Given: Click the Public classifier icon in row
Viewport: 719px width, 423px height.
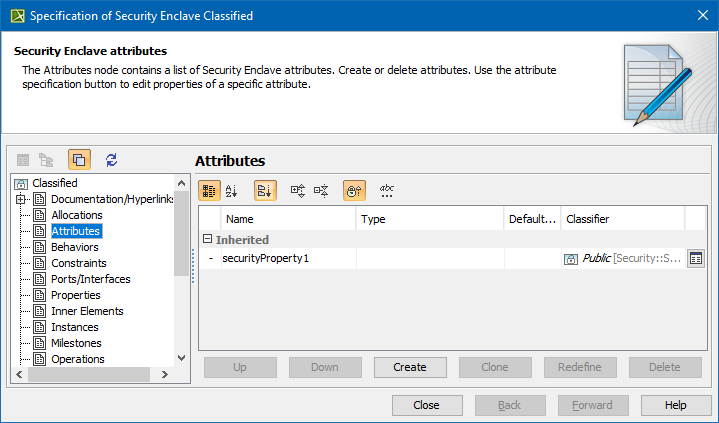Looking at the screenshot, I should (x=571, y=259).
